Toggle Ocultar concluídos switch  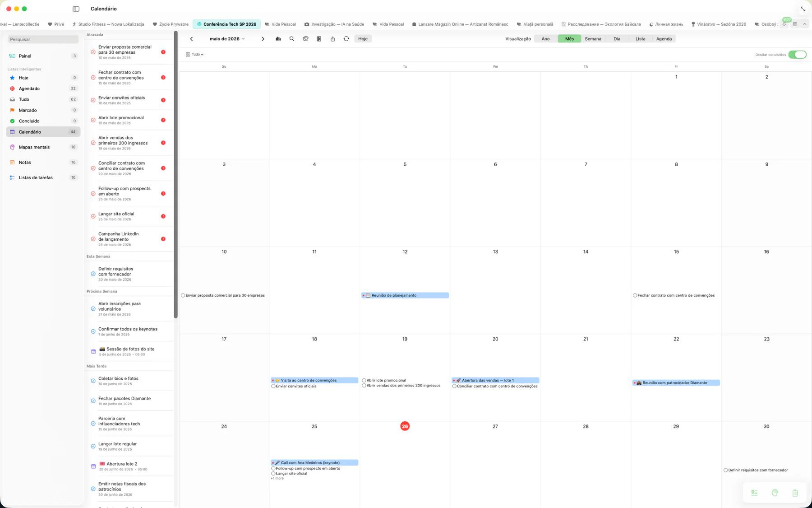[x=797, y=55]
